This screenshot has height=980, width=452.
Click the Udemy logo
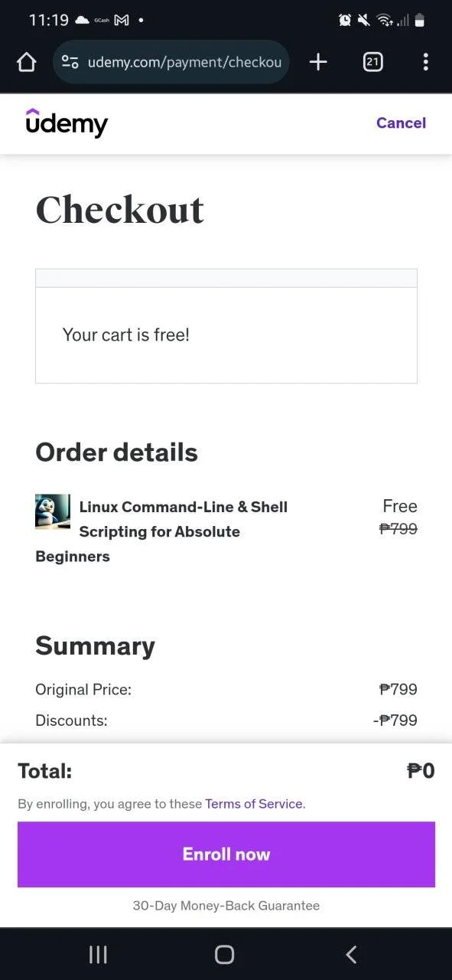tap(67, 122)
